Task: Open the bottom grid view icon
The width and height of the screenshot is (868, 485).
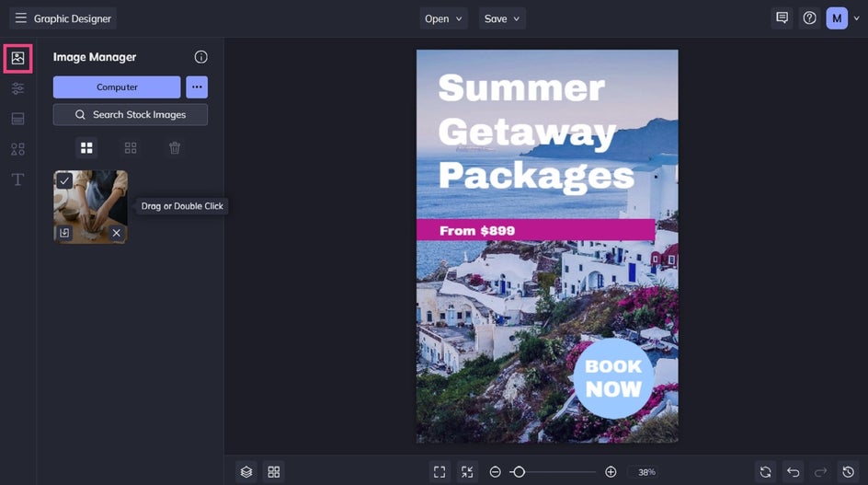Action: [x=273, y=472]
